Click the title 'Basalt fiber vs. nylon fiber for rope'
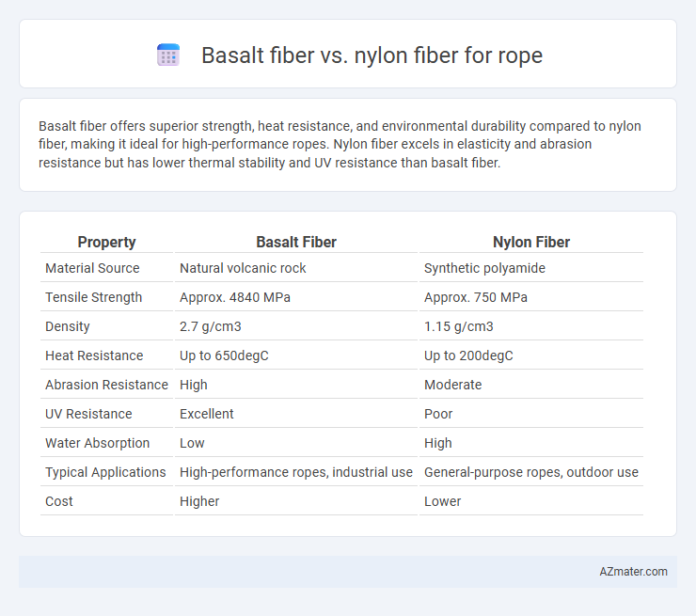Viewport: 696px width, 616px height. 372,55
